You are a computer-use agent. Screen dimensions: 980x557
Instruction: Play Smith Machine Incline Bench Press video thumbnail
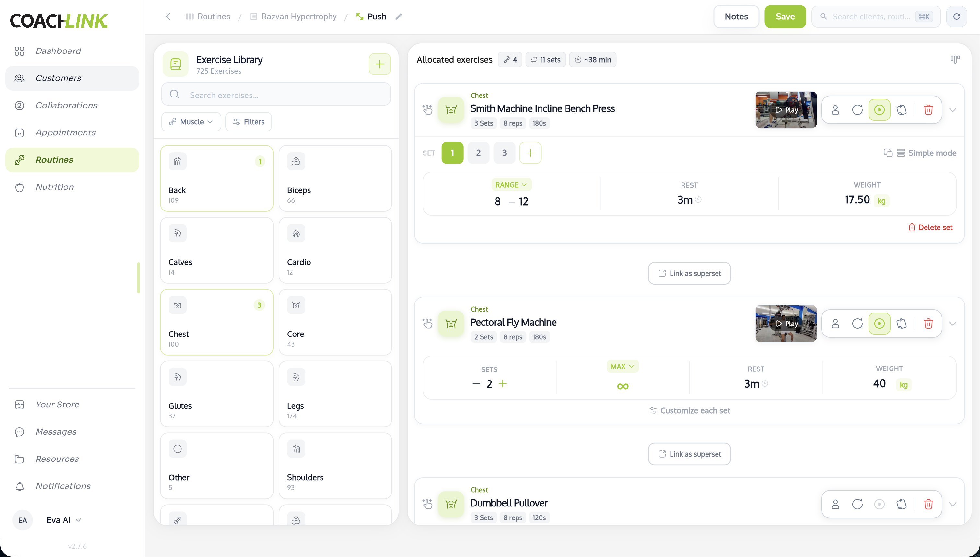click(x=786, y=110)
